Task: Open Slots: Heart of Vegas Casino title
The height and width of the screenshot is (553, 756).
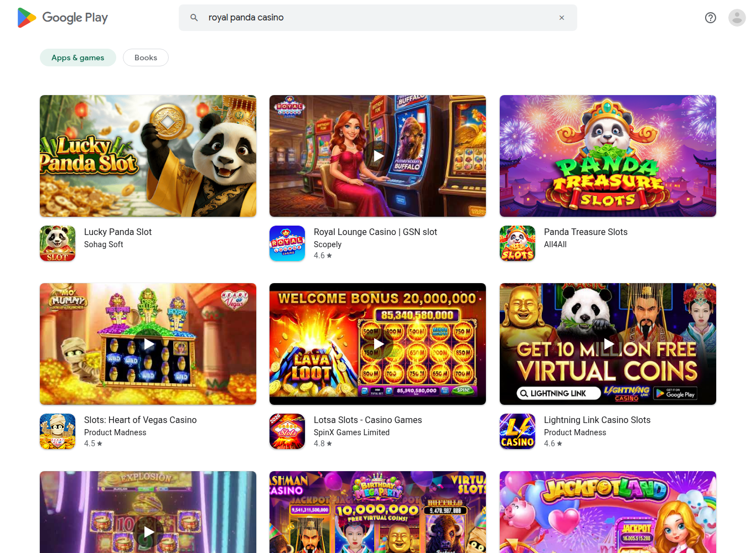Action: (141, 420)
